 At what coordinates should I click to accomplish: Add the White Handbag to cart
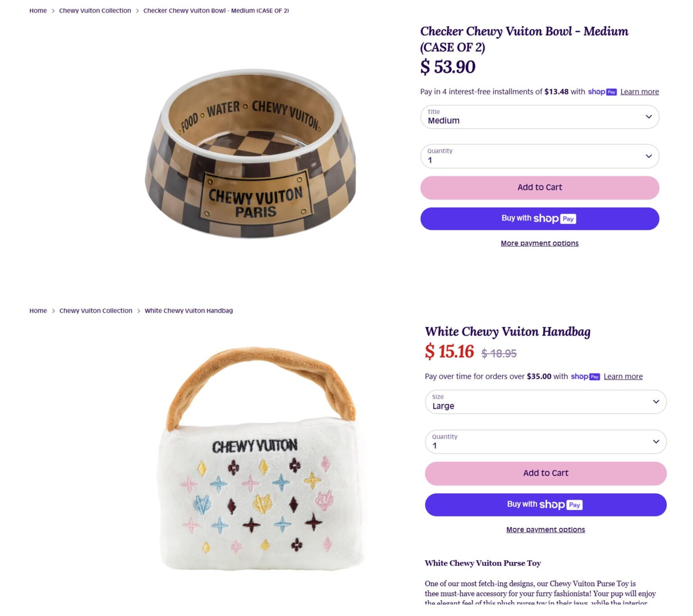(545, 473)
